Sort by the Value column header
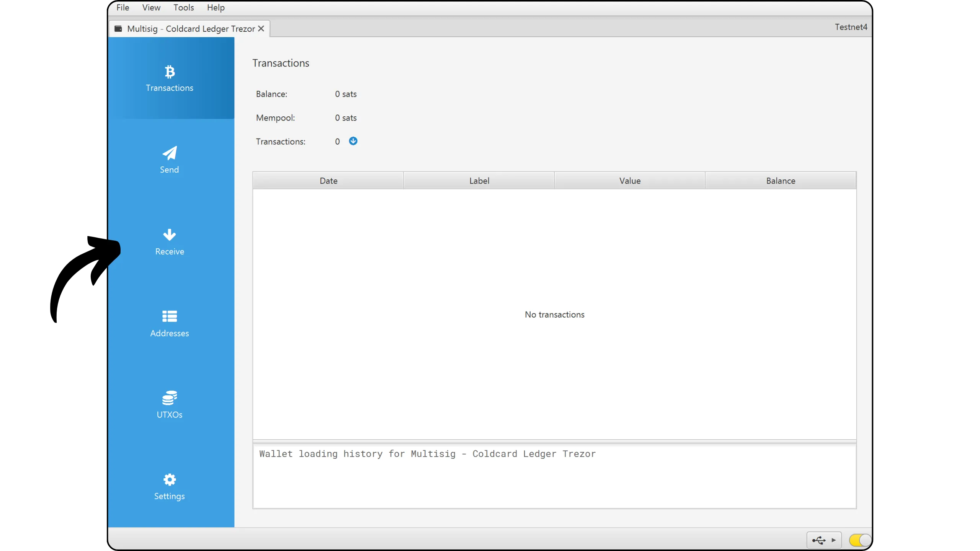 [x=630, y=181]
